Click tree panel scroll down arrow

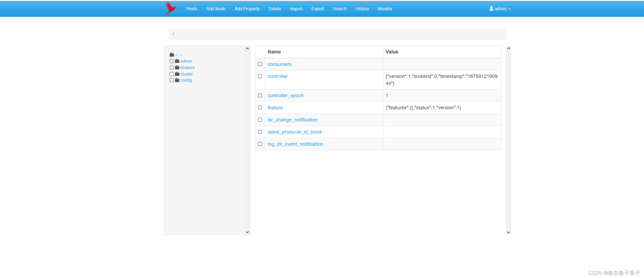pyautogui.click(x=247, y=232)
